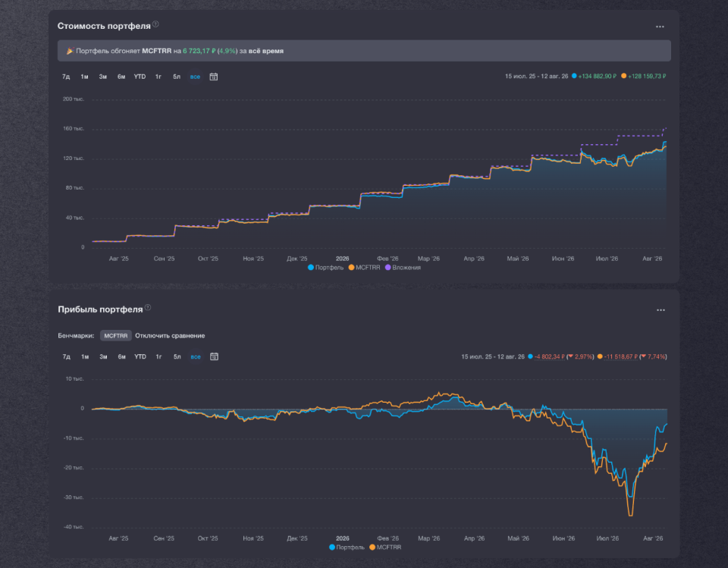Show help tooltip next to Стоимость портфеля title

click(x=155, y=24)
